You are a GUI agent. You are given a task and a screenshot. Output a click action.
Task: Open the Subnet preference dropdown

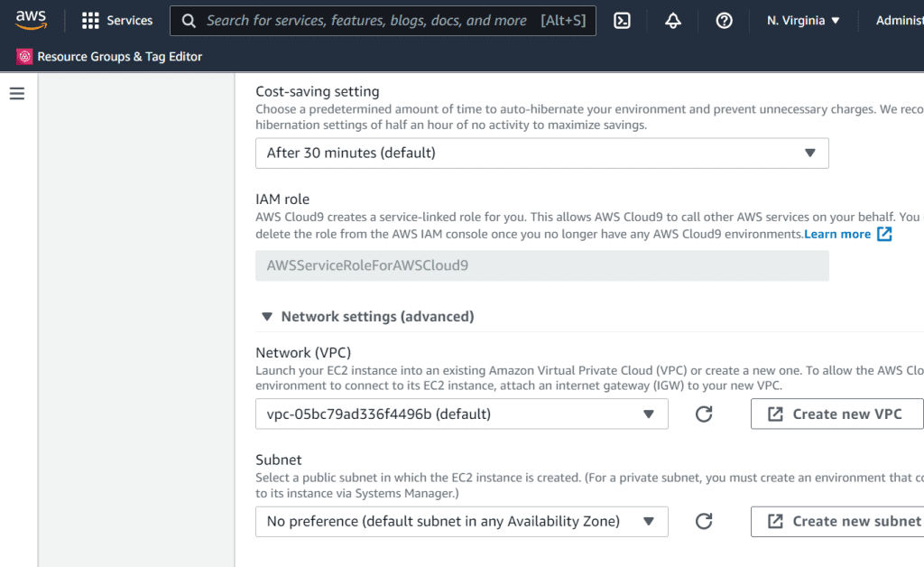point(461,521)
